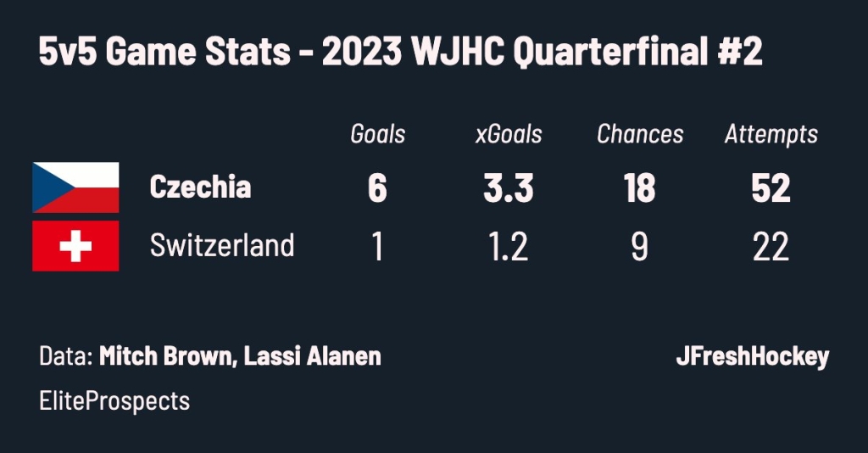Screen dimensions: 868x453
Task: Select the Switzerland team name
Action: click(222, 245)
